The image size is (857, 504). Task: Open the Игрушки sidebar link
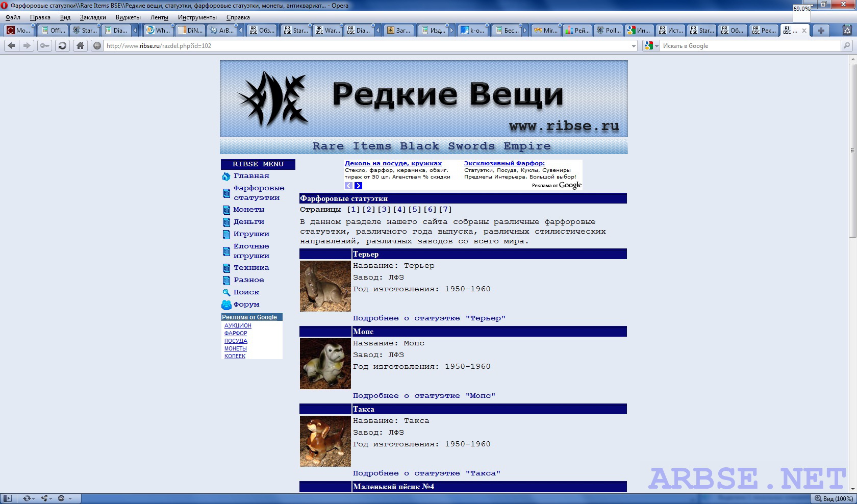click(x=251, y=234)
